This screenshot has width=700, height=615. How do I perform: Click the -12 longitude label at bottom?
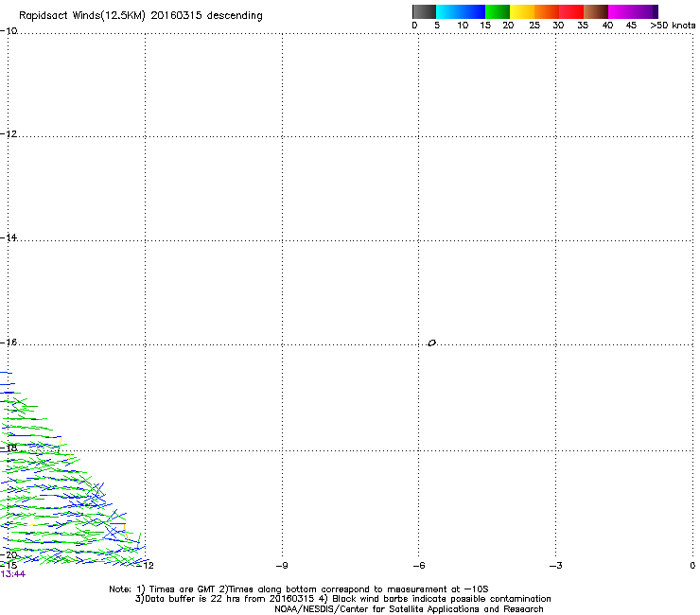pyautogui.click(x=145, y=566)
